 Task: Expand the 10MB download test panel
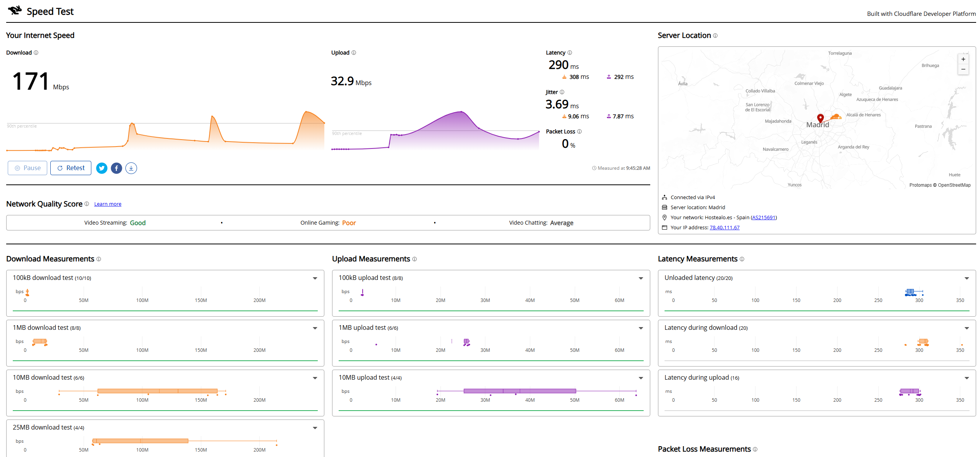[x=315, y=378]
